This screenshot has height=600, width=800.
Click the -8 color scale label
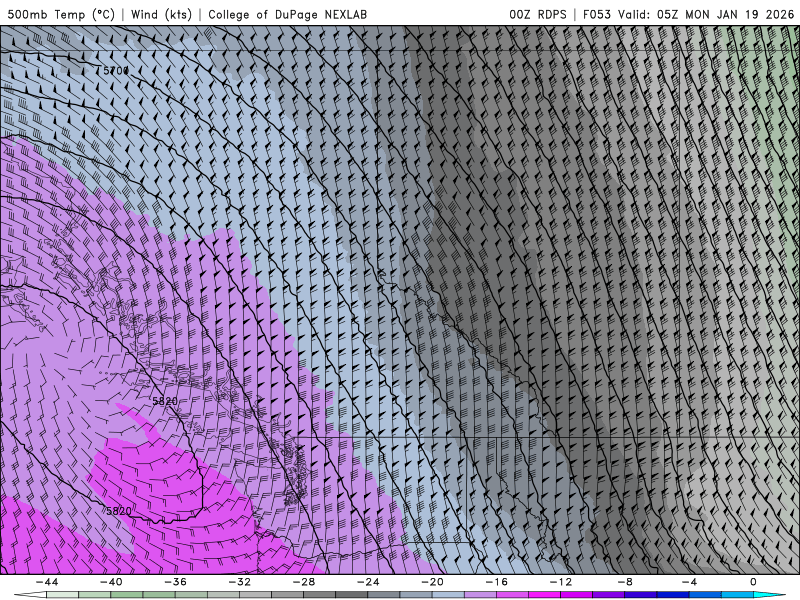(x=626, y=582)
